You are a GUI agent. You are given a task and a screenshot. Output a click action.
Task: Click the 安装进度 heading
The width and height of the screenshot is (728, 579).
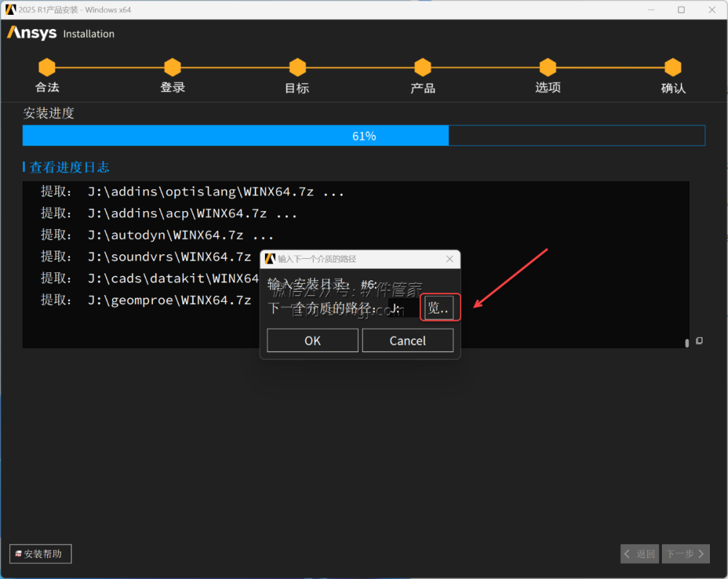coord(49,113)
